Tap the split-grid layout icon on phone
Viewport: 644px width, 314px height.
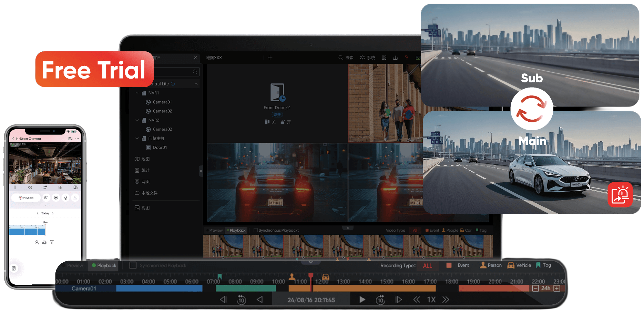(x=60, y=188)
